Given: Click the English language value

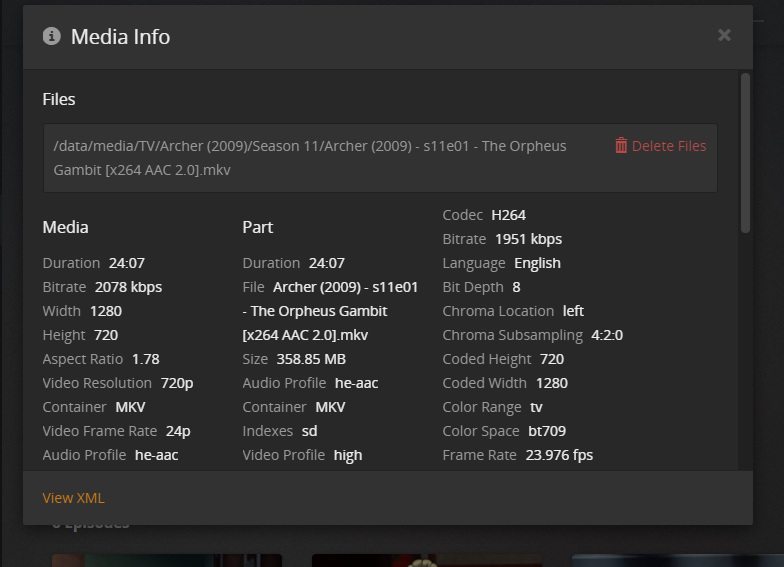Looking at the screenshot, I should point(537,263).
